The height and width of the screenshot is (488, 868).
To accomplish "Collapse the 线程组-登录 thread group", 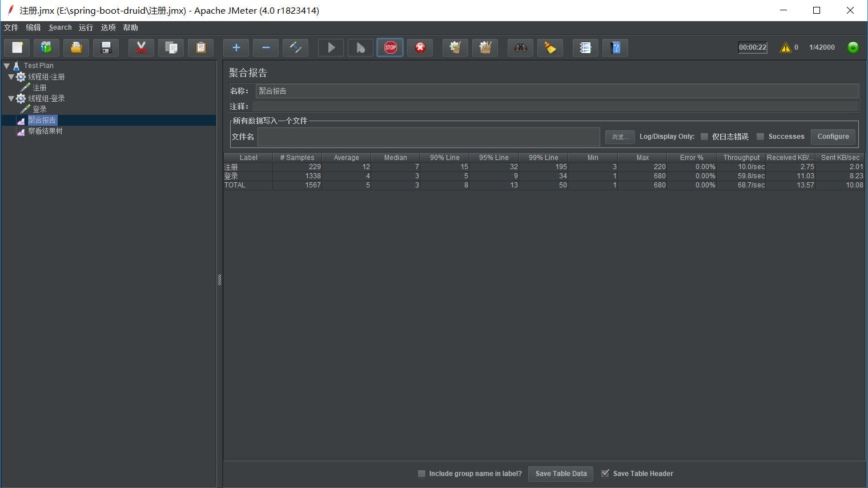I will click(x=11, y=98).
